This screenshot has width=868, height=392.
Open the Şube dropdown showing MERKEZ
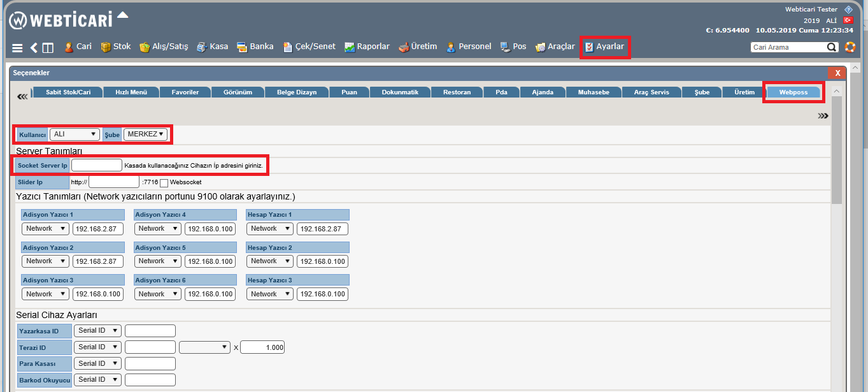[145, 134]
